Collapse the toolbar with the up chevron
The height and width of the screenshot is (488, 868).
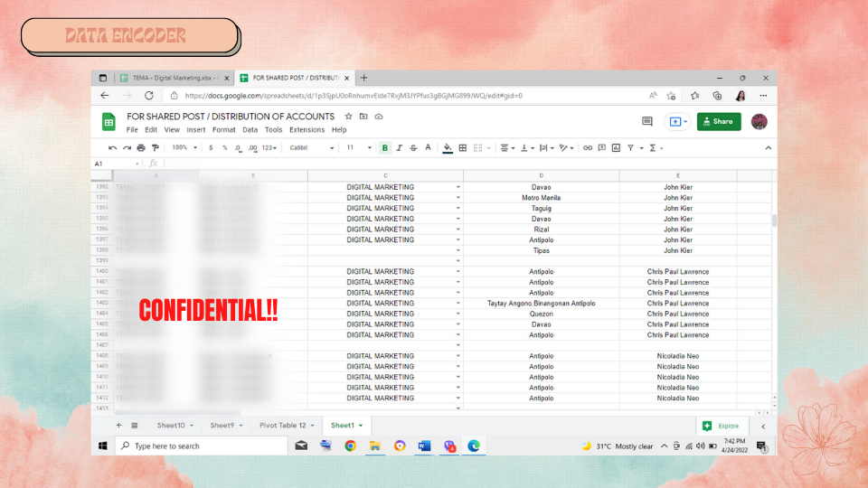tap(768, 147)
